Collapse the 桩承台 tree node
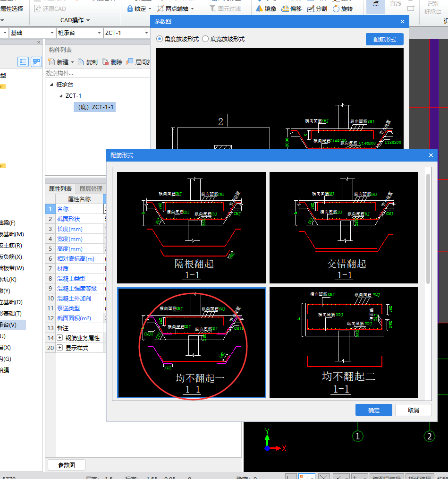The width and height of the screenshot is (448, 479). [x=51, y=85]
